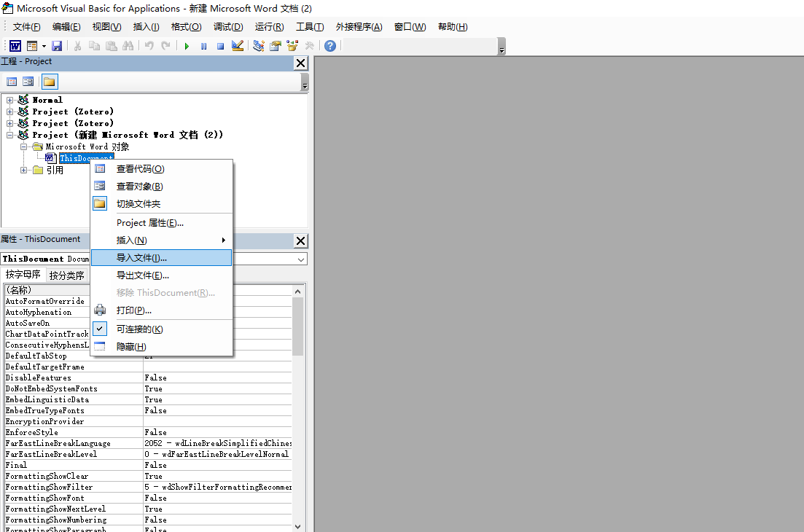Choose 隐藏(H) in context menu
The image size is (804, 532).
[162, 347]
